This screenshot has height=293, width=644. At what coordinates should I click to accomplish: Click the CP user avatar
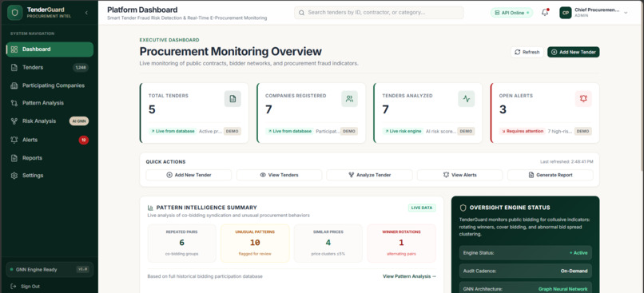pos(566,13)
